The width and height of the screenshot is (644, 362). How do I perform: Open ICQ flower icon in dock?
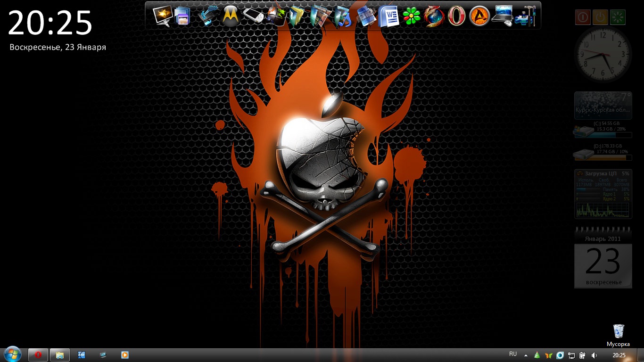412,16
